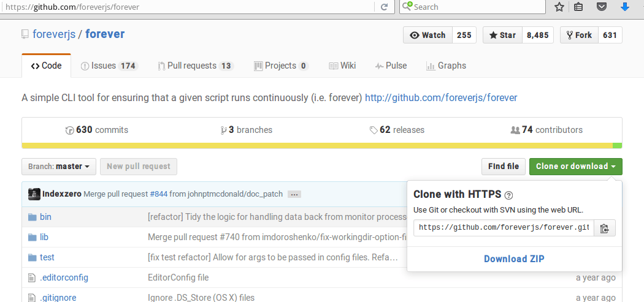
Task: Open the test folder
Action: 47,258
